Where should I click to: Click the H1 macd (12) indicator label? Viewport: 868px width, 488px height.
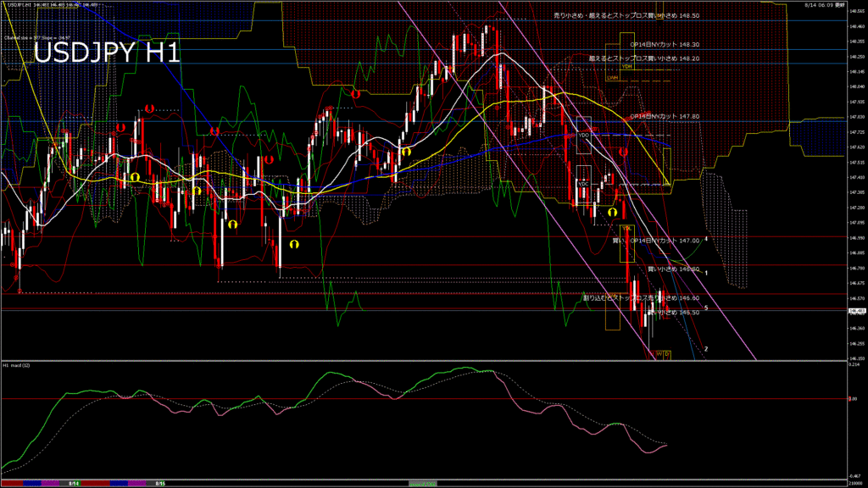[17, 365]
